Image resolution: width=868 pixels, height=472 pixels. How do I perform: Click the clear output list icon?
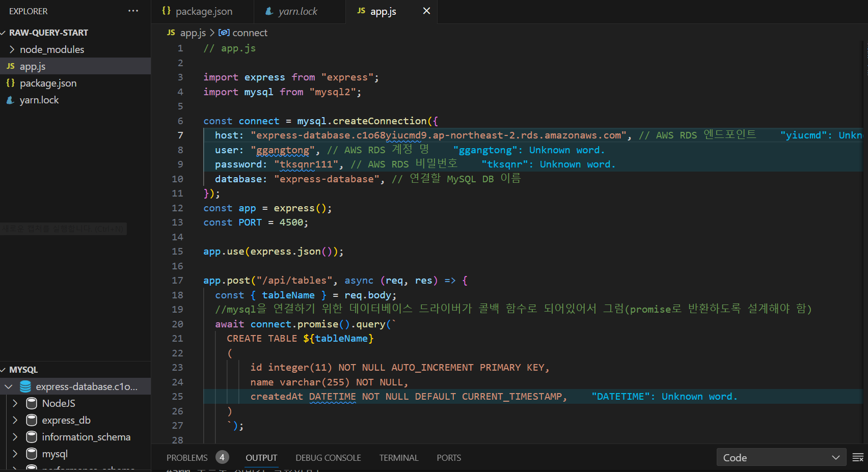coord(858,457)
